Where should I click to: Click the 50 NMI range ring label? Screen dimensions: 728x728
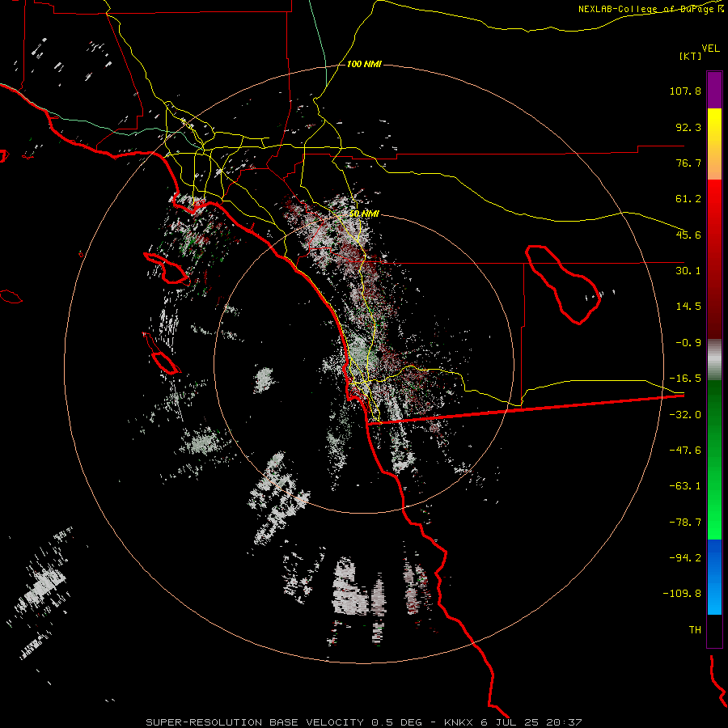tap(364, 214)
